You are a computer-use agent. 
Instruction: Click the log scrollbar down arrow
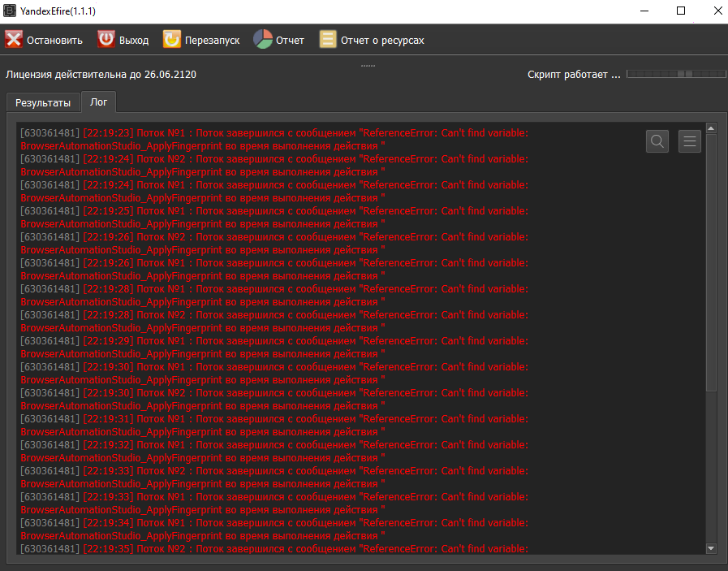[x=711, y=548]
